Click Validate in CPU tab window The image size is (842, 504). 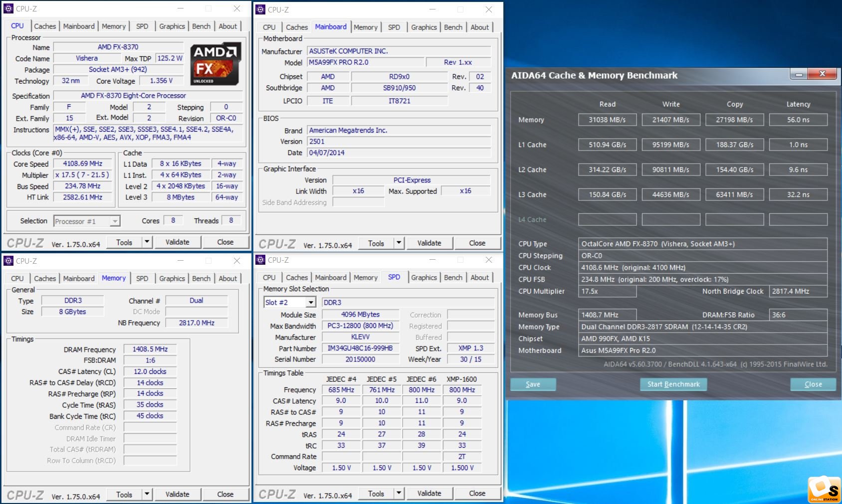point(178,242)
